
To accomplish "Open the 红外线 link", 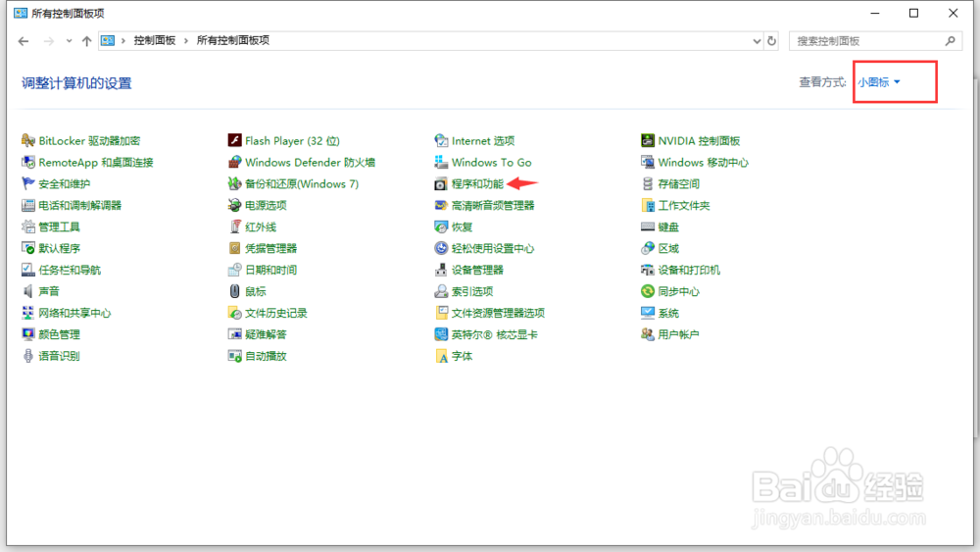I will (261, 226).
